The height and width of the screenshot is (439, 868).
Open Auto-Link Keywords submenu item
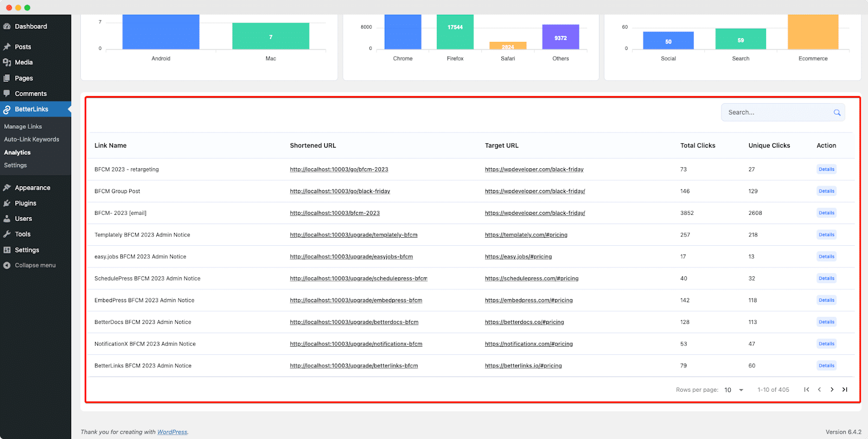pyautogui.click(x=31, y=139)
